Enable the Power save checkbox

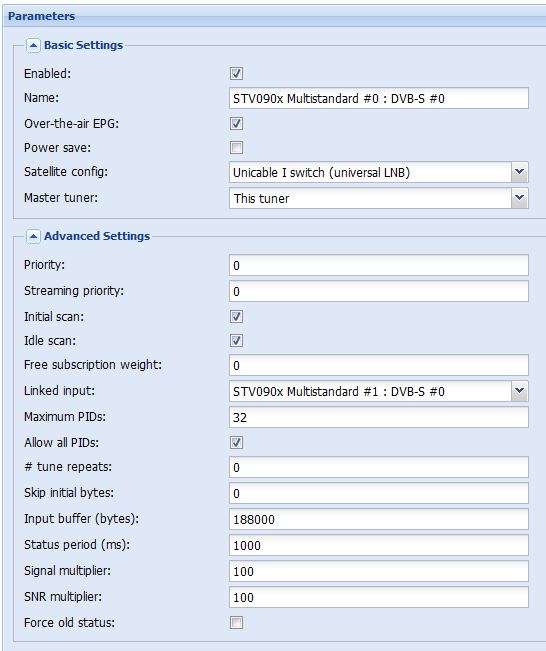tap(236, 148)
